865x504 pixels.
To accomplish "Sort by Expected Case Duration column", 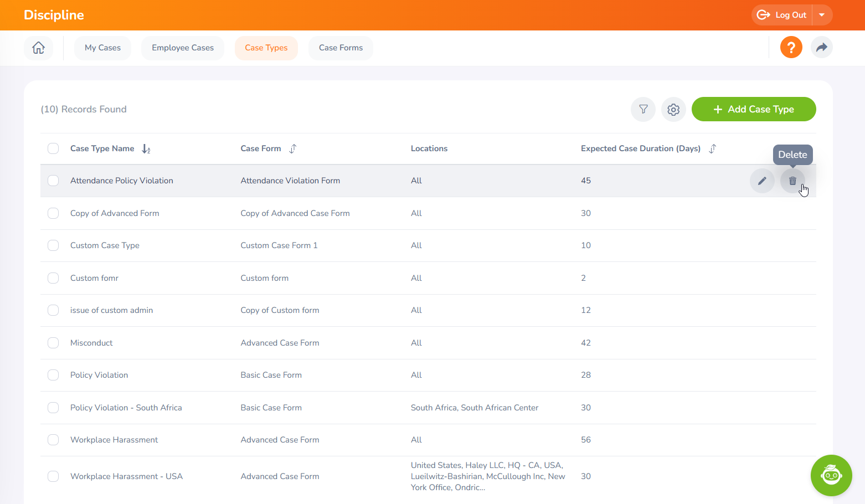I will coord(713,148).
